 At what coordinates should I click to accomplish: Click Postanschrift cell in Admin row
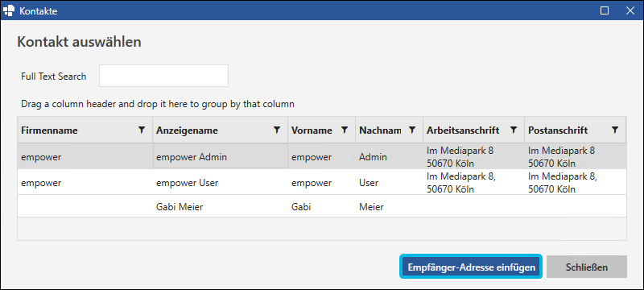tap(576, 156)
